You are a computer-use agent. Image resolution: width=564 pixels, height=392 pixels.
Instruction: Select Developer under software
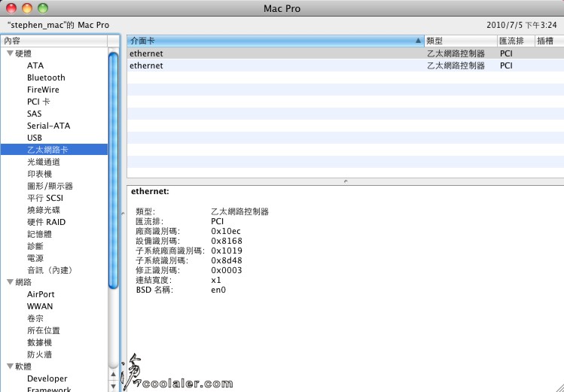pos(47,378)
